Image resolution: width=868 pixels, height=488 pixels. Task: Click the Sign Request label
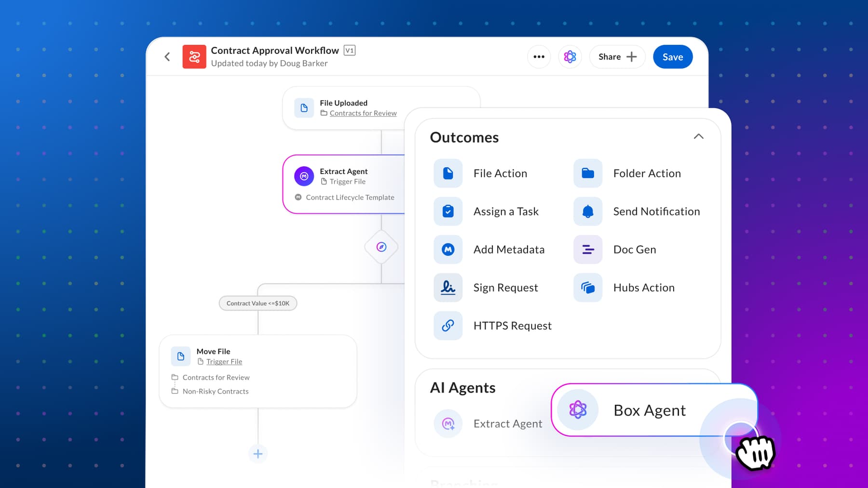(505, 288)
